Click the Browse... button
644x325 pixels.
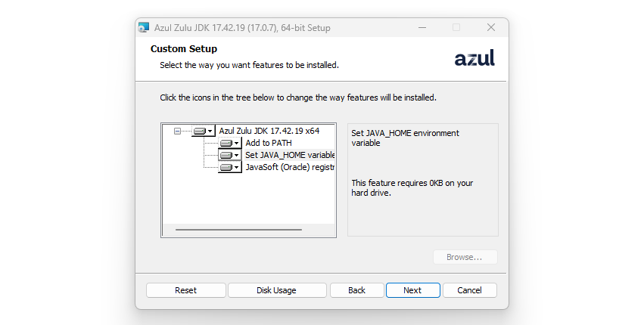click(x=465, y=257)
